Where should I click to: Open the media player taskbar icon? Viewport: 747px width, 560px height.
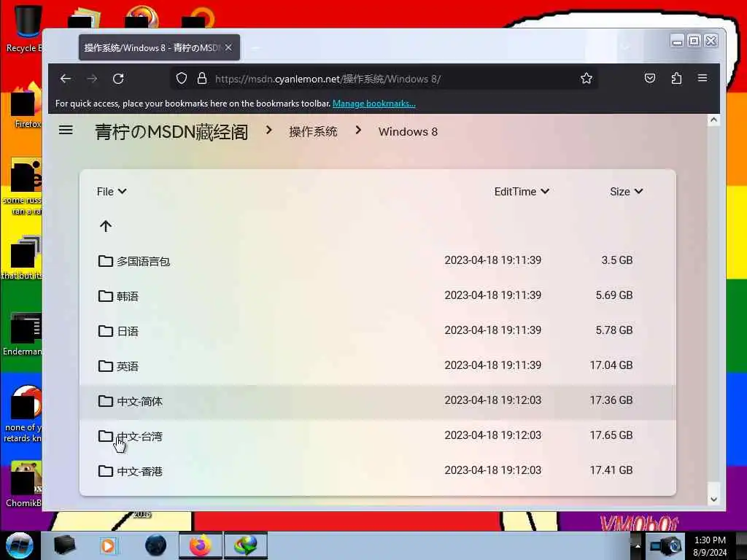[108, 545]
